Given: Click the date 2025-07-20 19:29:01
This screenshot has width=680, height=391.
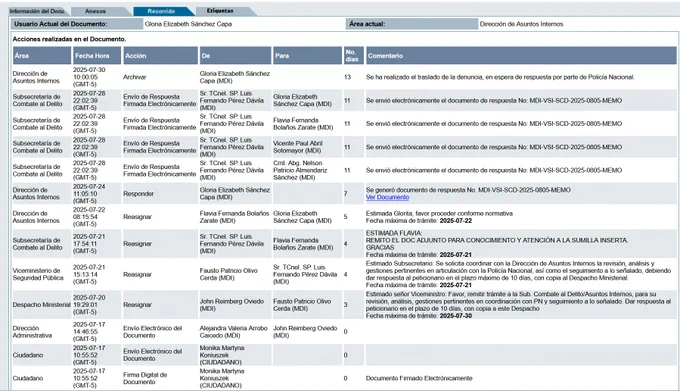Looking at the screenshot, I should click(89, 305).
